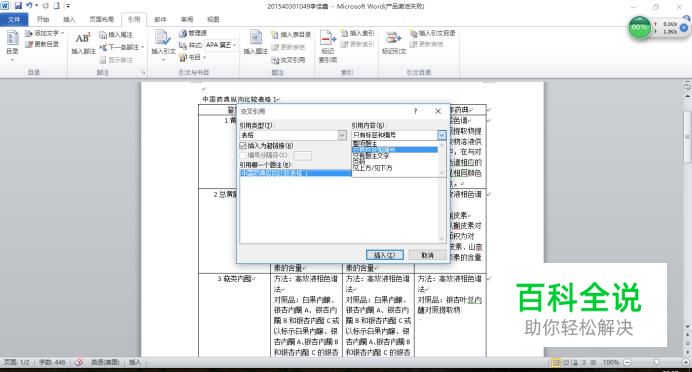The height and width of the screenshot is (372, 692).
Task: Switch to the 页面布局 (Page Layout) tab
Action: (102, 19)
